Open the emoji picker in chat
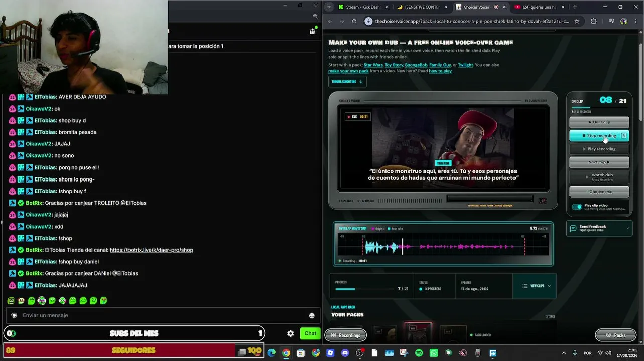Image resolution: width=644 pixels, height=361 pixels. [312, 315]
